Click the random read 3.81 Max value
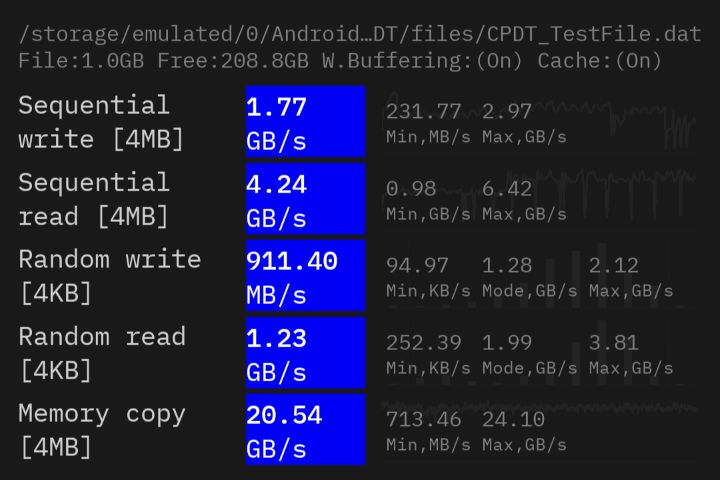The height and width of the screenshot is (480, 720). (x=613, y=343)
